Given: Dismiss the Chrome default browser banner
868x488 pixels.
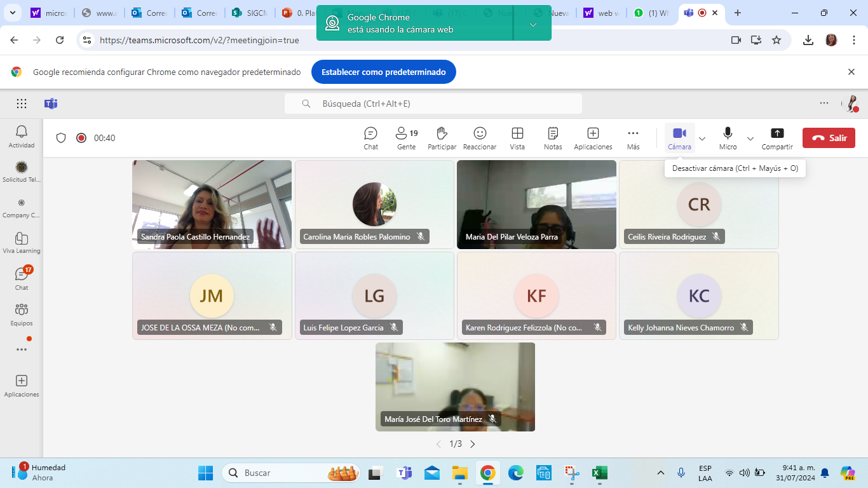Looking at the screenshot, I should (851, 72).
